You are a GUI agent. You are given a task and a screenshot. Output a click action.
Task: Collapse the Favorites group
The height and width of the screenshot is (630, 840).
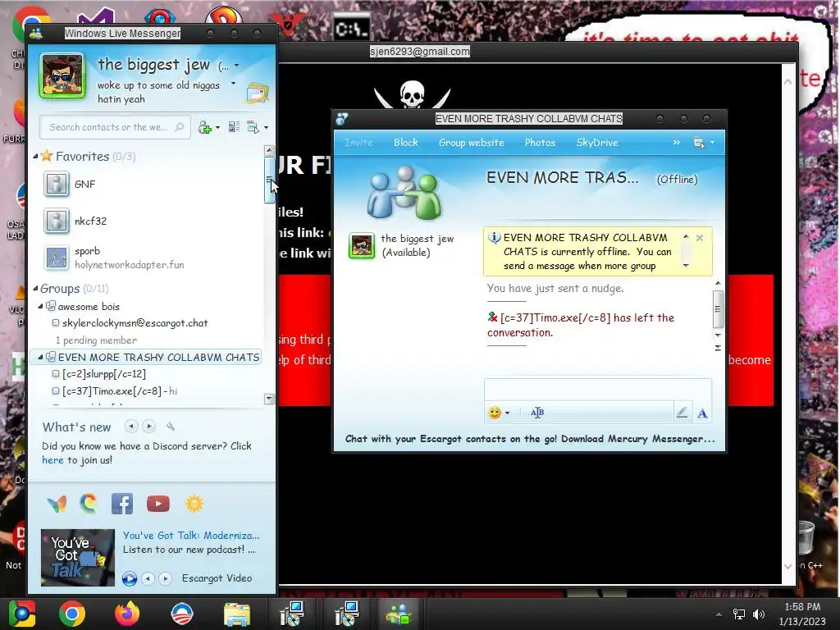pos(35,157)
